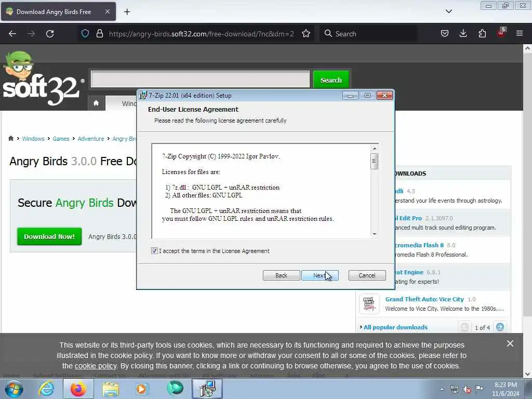Click the license text scroll-up arrow

pos(374,149)
